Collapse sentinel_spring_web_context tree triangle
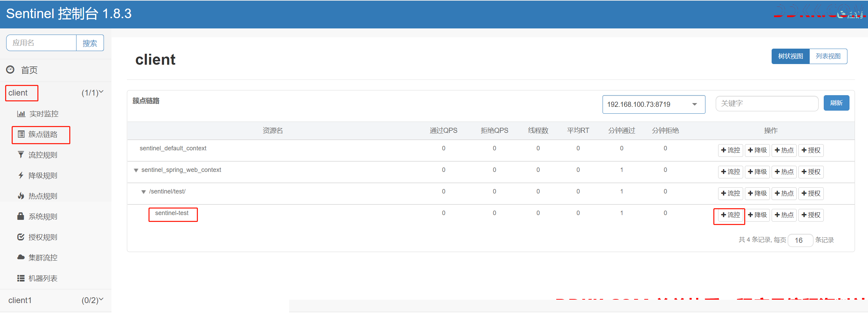The width and height of the screenshot is (868, 313). click(136, 170)
